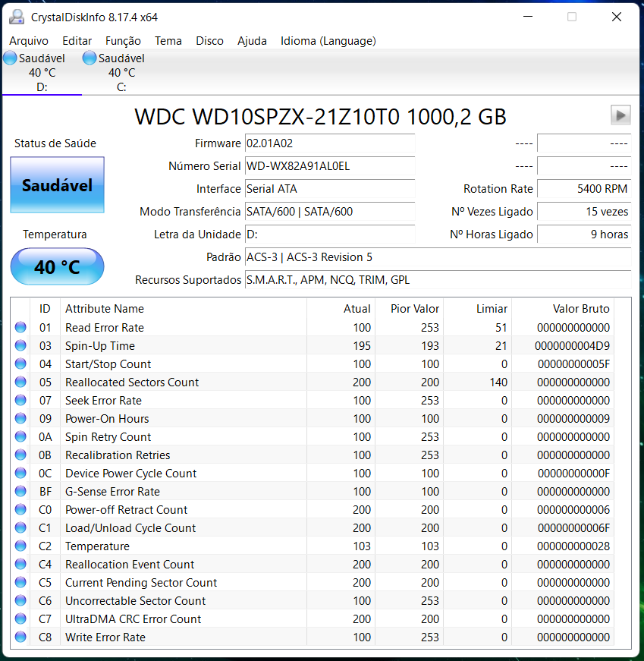Screen dimensions: 644x661
Task: Click the blue health orb of C: tab
Action: tap(90, 58)
